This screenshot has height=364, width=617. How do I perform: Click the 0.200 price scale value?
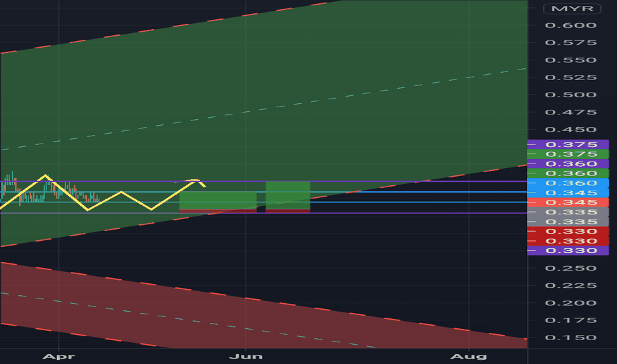571,303
